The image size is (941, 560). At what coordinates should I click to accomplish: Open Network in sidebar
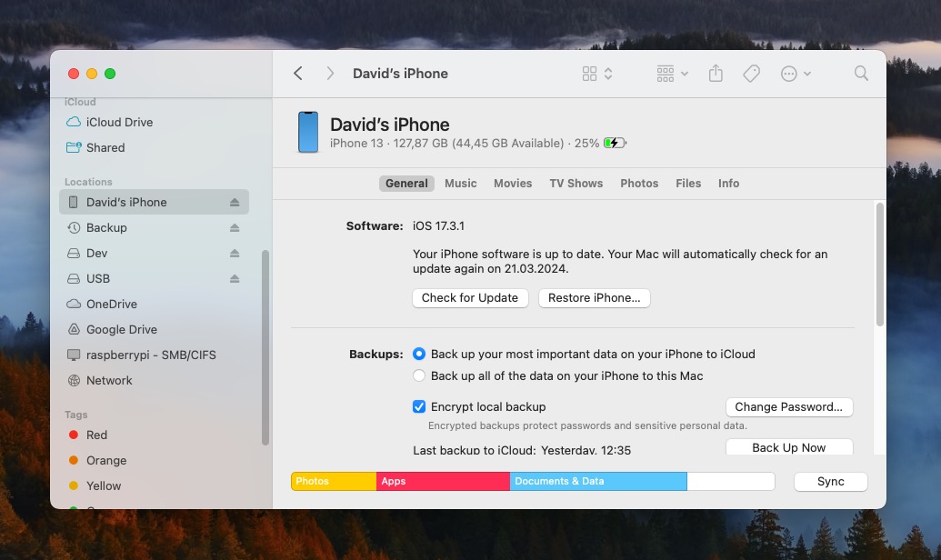click(154, 381)
